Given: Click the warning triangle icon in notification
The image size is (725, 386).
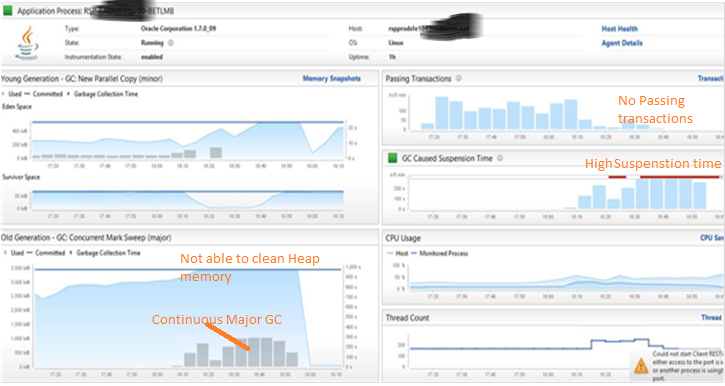Looking at the screenshot, I should click(641, 366).
